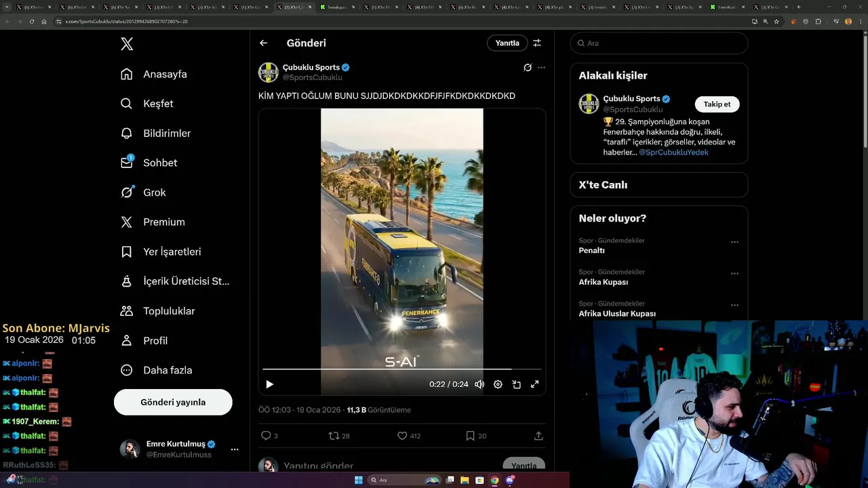Viewport: 868px width, 488px height.
Task: Open Profil page
Action: click(144, 341)
